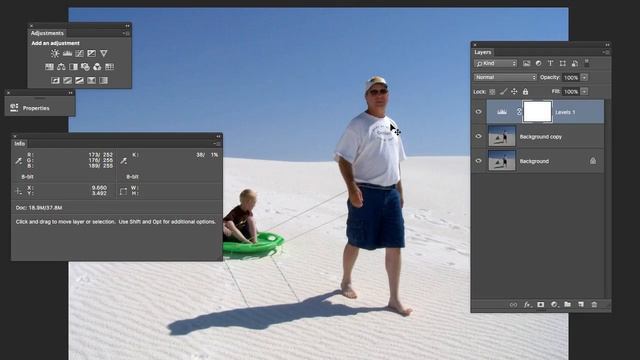The height and width of the screenshot is (360, 640).
Task: Select the Properties panel label
Action: 36,108
